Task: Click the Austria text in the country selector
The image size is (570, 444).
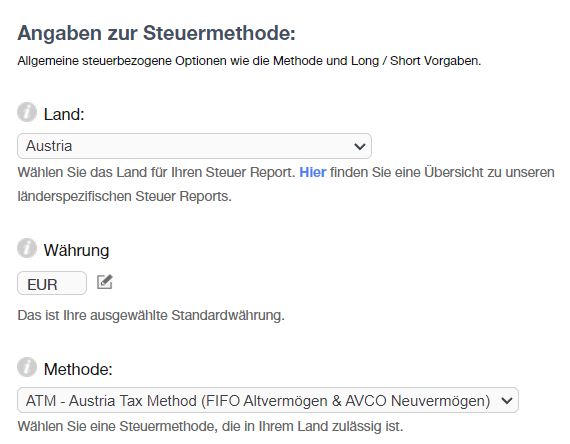Action: 49,146
